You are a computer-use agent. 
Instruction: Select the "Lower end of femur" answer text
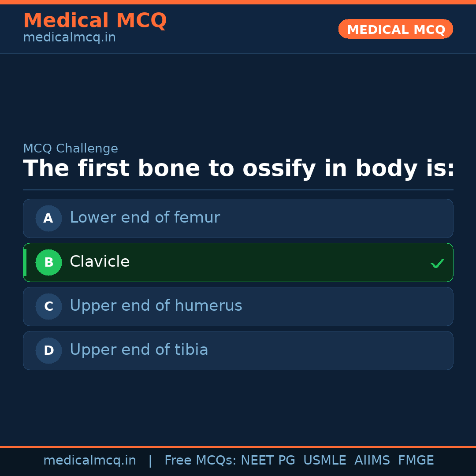point(145,218)
